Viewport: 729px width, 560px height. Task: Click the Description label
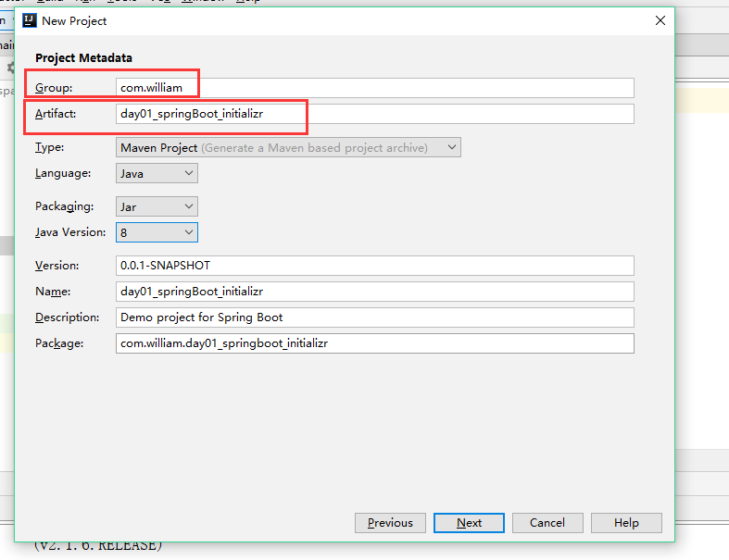[x=68, y=317]
